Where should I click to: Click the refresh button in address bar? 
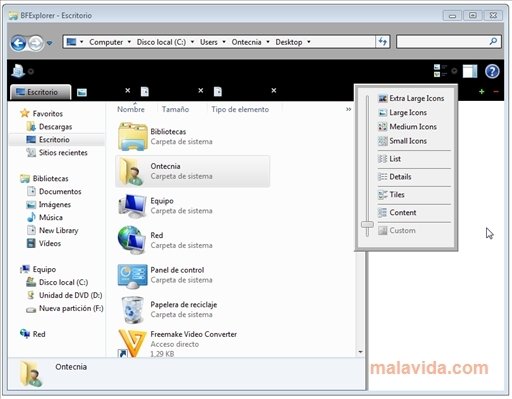[383, 42]
